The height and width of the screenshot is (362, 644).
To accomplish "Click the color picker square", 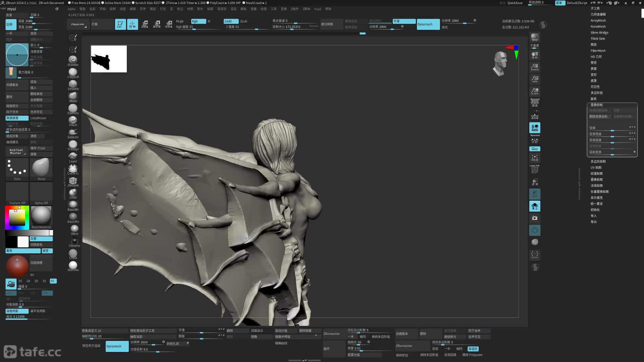I will [x=17, y=218].
